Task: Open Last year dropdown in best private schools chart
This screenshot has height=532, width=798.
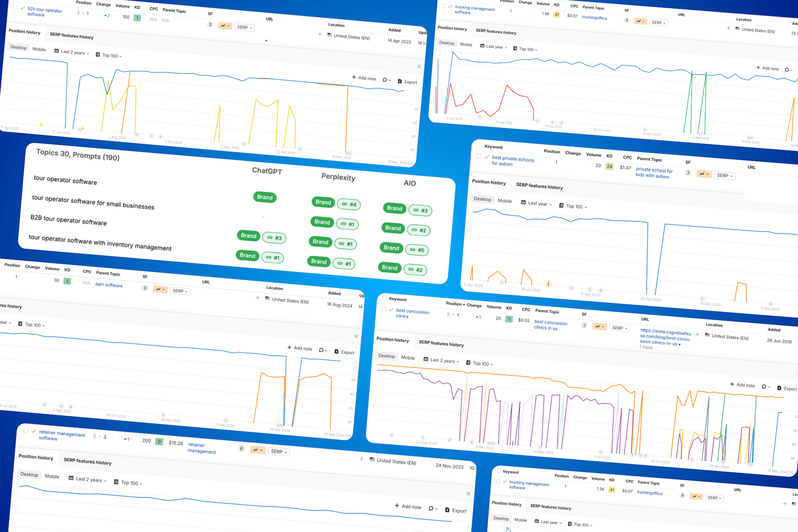Action: pos(537,203)
